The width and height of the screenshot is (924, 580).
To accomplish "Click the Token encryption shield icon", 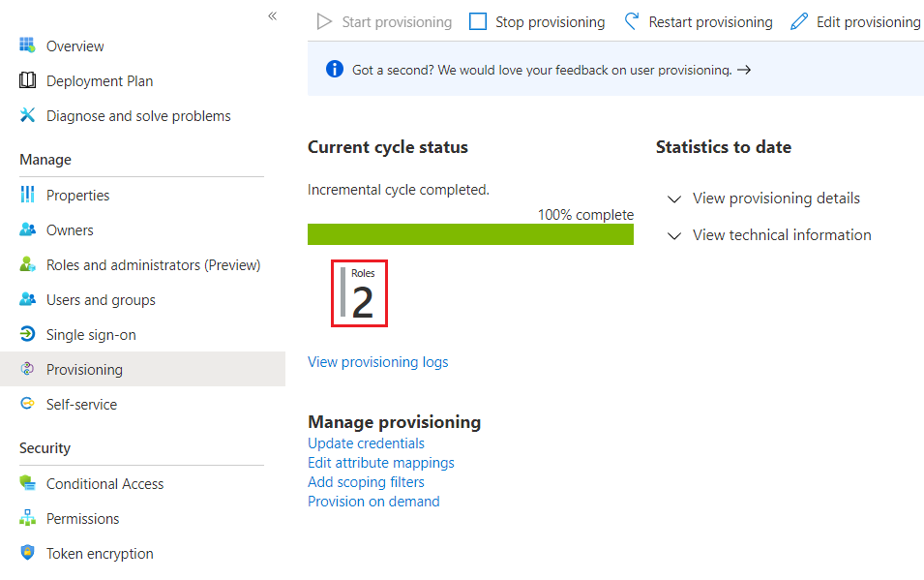I will tap(27, 553).
